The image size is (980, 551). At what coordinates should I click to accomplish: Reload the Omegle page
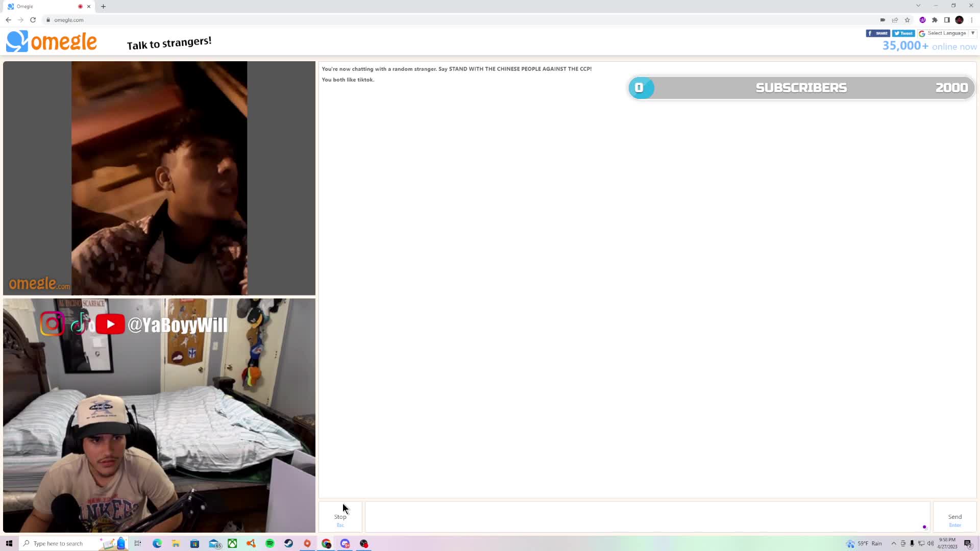point(33,20)
